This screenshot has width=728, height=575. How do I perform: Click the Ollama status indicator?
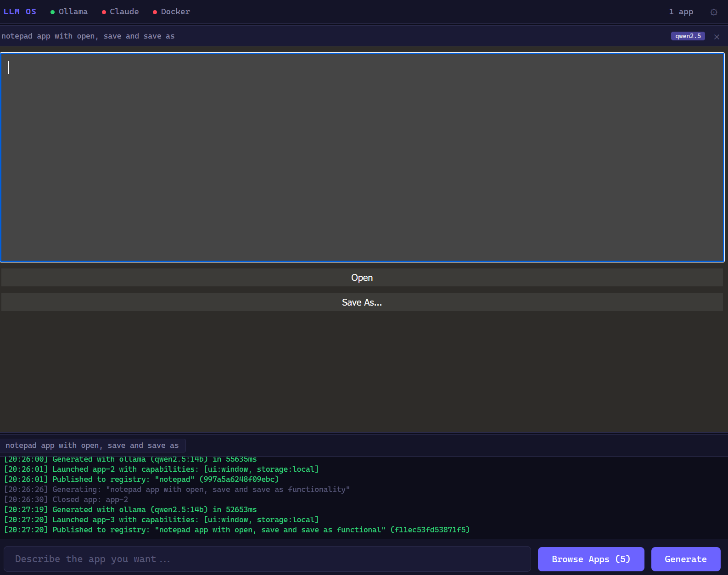coord(69,11)
